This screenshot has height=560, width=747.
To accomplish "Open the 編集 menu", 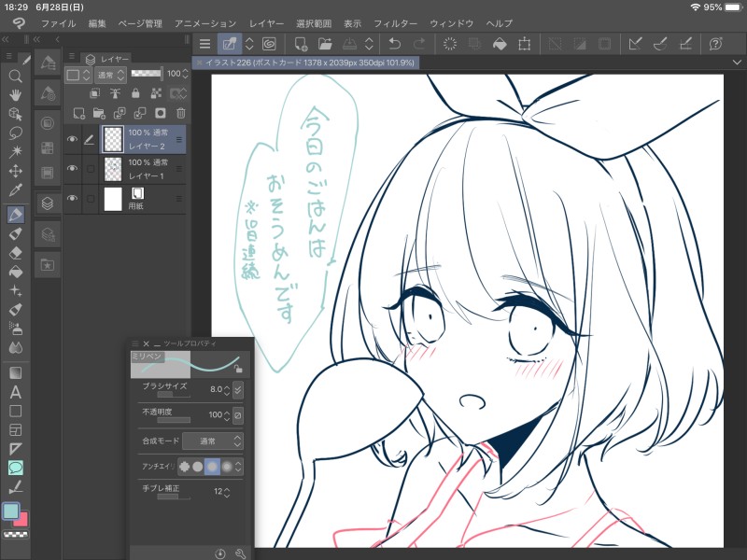I will [x=97, y=23].
